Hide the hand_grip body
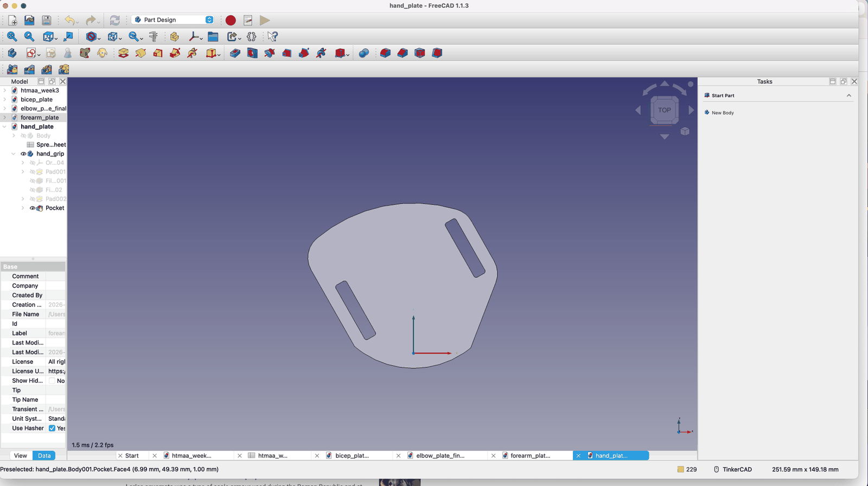Image resolution: width=868 pixels, height=486 pixels. pos(23,154)
